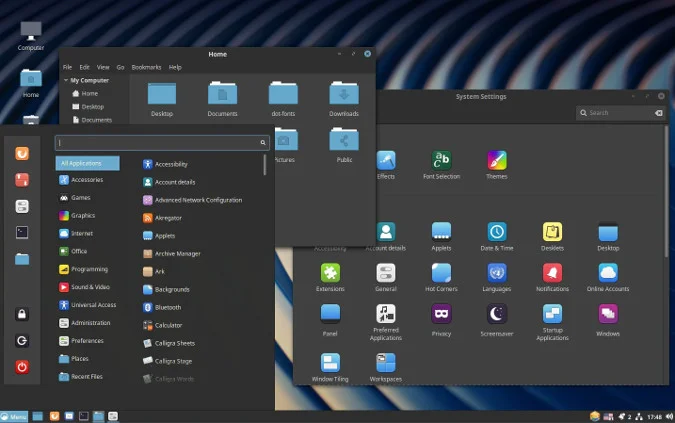Click the lock screen icon in menu sidebar

pos(22,314)
